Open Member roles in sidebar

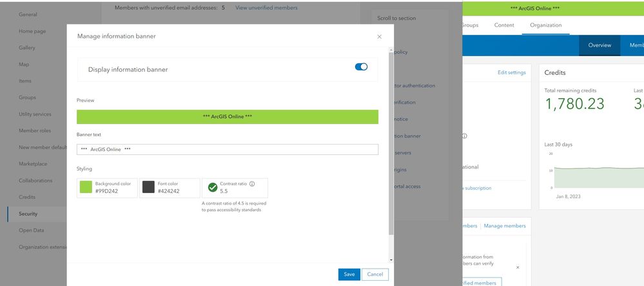click(x=35, y=131)
